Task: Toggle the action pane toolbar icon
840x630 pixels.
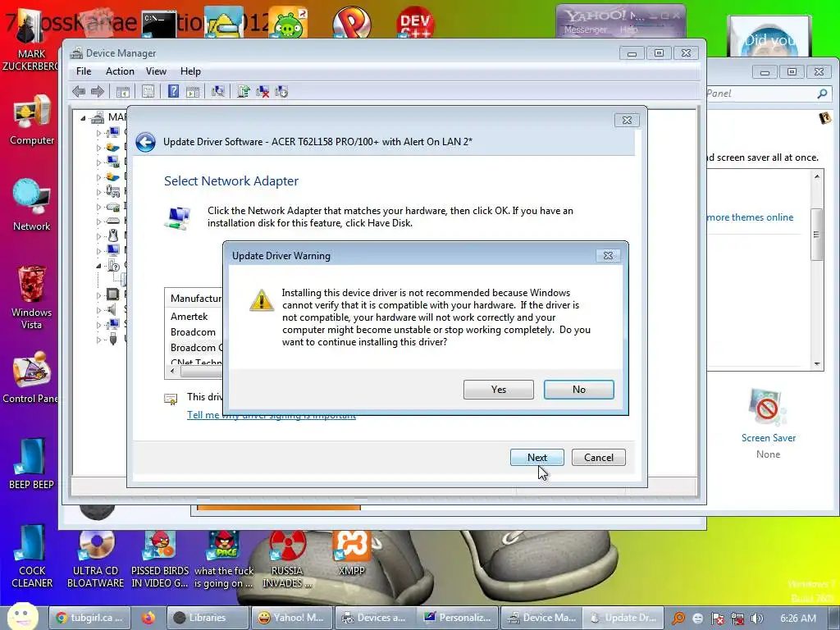Action: tap(193, 92)
